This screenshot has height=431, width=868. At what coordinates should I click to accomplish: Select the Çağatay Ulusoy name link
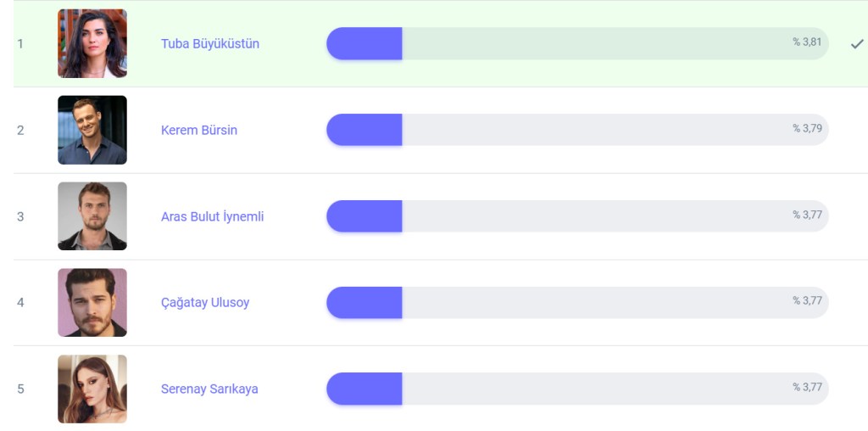205,303
